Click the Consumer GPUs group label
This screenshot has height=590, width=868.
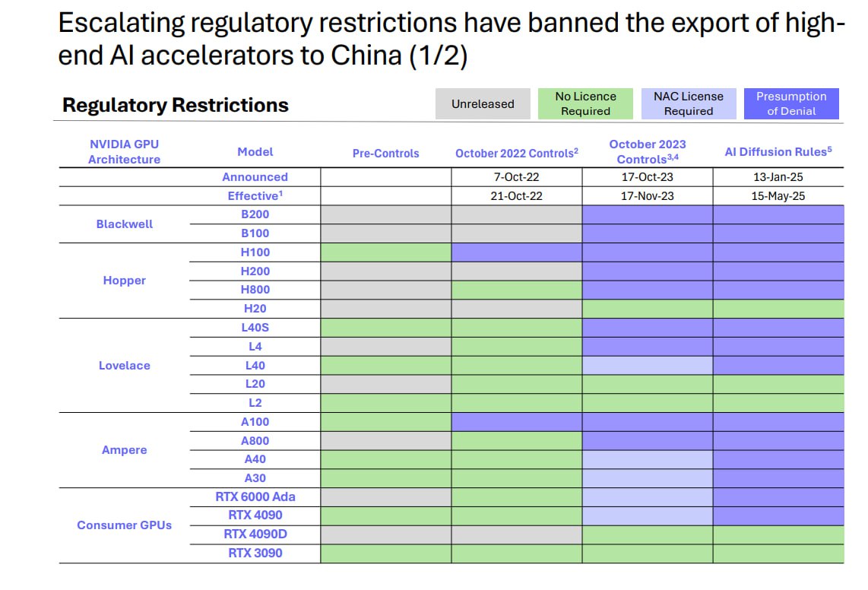tap(124, 525)
